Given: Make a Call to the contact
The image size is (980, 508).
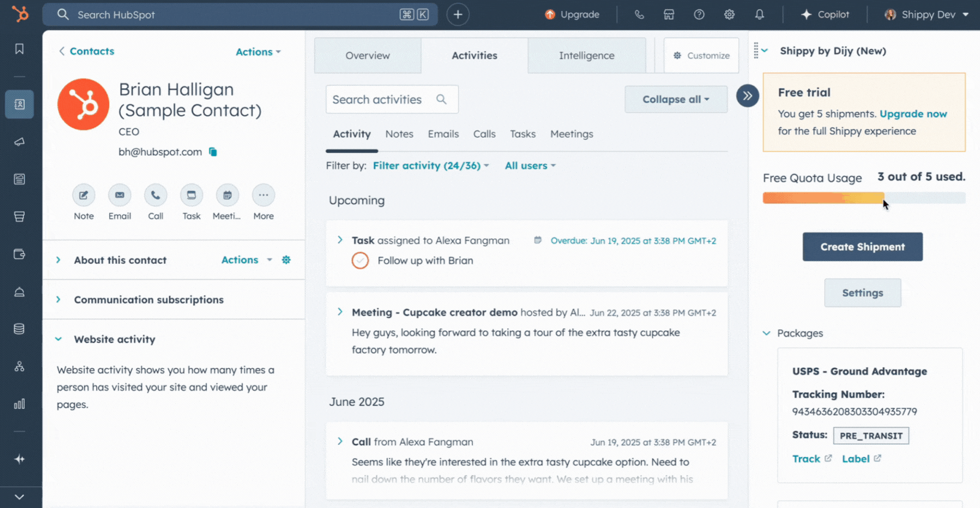Looking at the screenshot, I should pyautogui.click(x=155, y=195).
